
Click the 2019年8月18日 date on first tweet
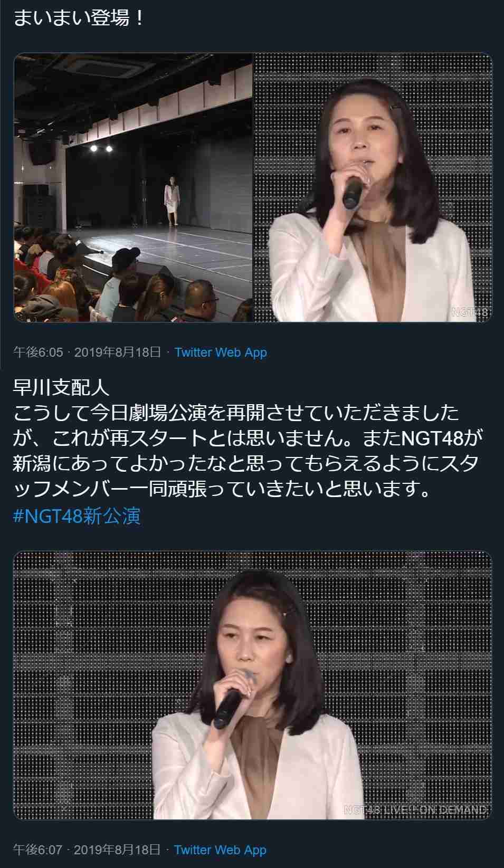[x=117, y=352]
